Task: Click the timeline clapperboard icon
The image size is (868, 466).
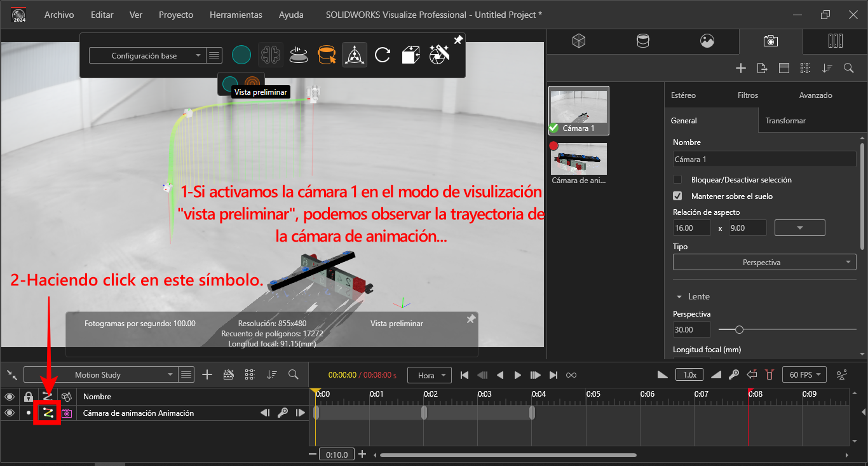Action: point(229,374)
